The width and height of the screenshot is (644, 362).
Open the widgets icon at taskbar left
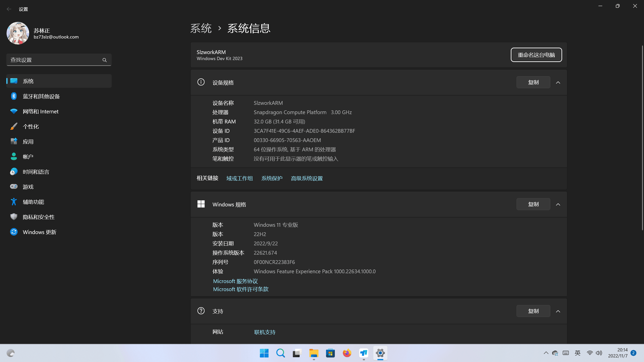coord(11,353)
